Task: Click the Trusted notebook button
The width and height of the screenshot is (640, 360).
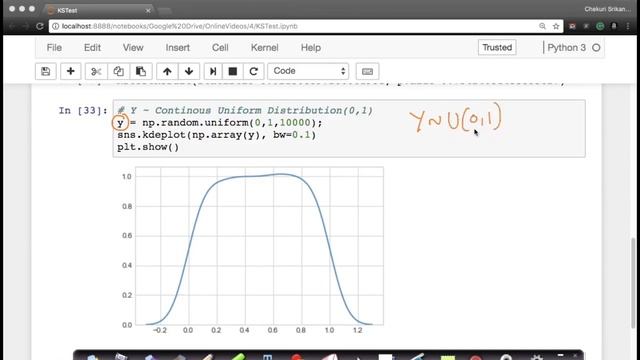Action: click(497, 47)
